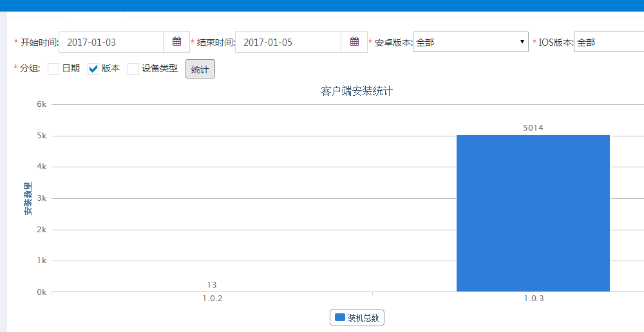Click the 13 data label above 1.0.2
The width and height of the screenshot is (644, 332).
(x=212, y=284)
